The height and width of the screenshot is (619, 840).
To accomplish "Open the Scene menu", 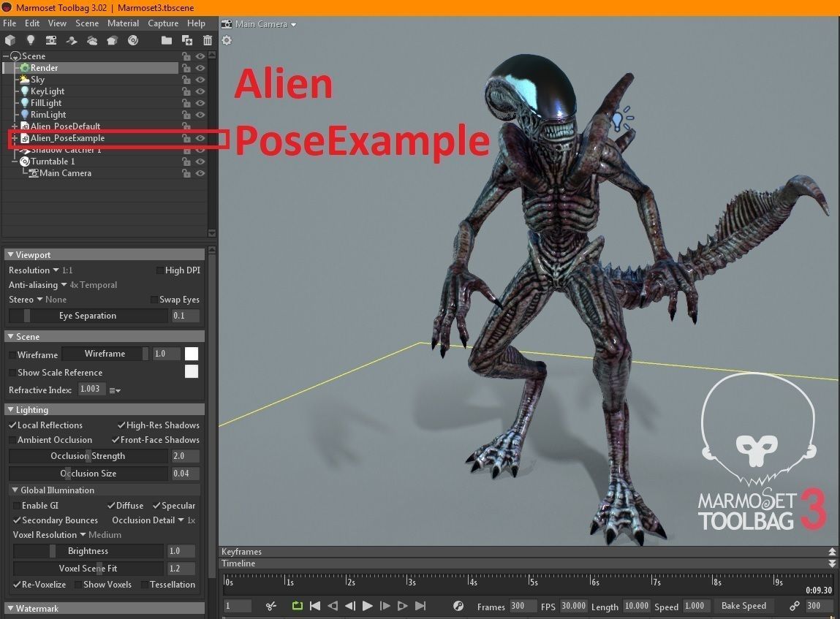I will [87, 23].
